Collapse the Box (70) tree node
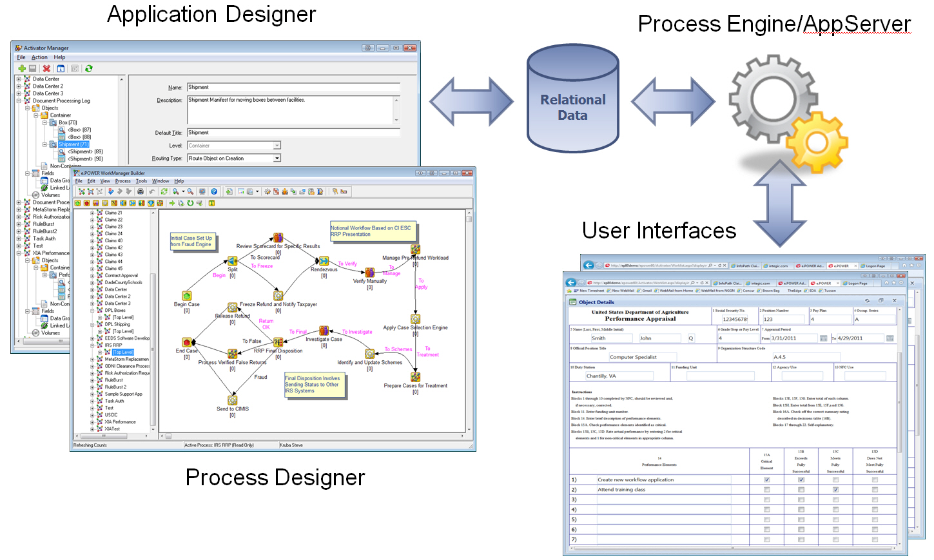 [x=44, y=122]
